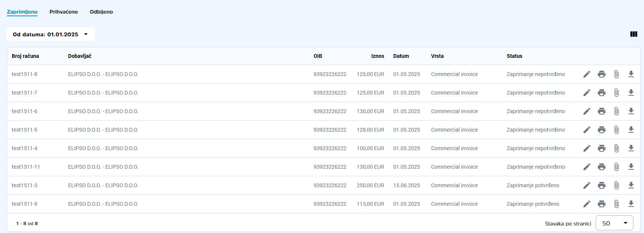Open the items per page dropdown showing 50
The height and width of the screenshot is (233, 644).
(x=614, y=223)
